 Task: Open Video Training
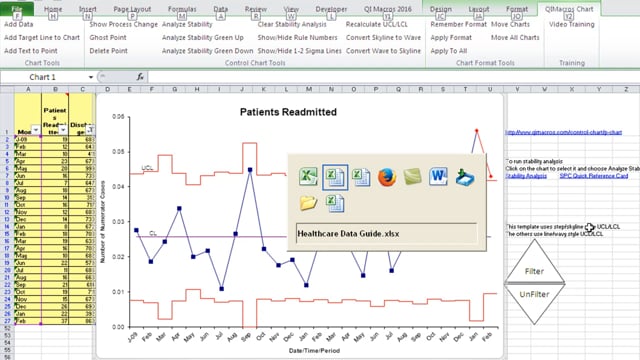(x=571, y=24)
